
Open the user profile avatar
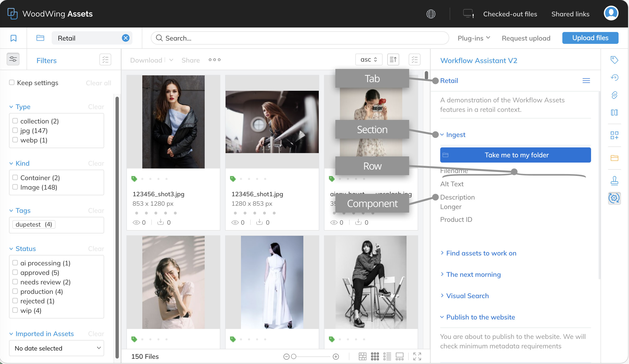(611, 13)
